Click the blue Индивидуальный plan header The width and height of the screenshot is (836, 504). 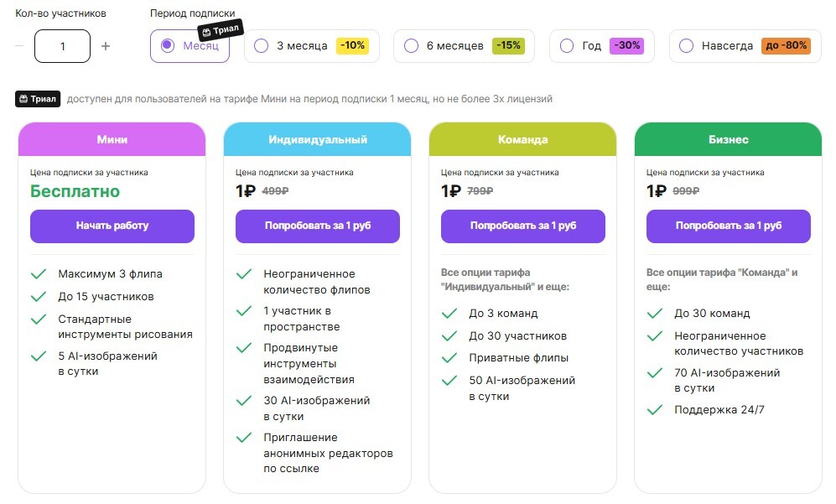click(x=318, y=139)
